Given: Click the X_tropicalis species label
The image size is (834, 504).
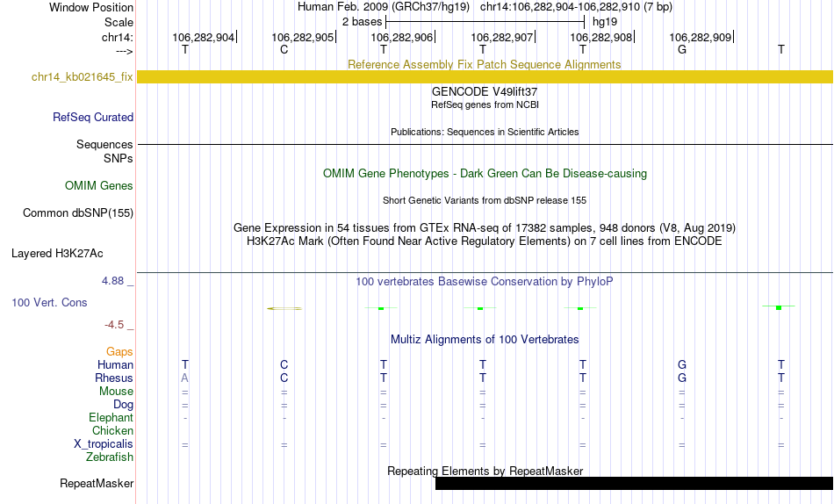Looking at the screenshot, I should point(104,444).
